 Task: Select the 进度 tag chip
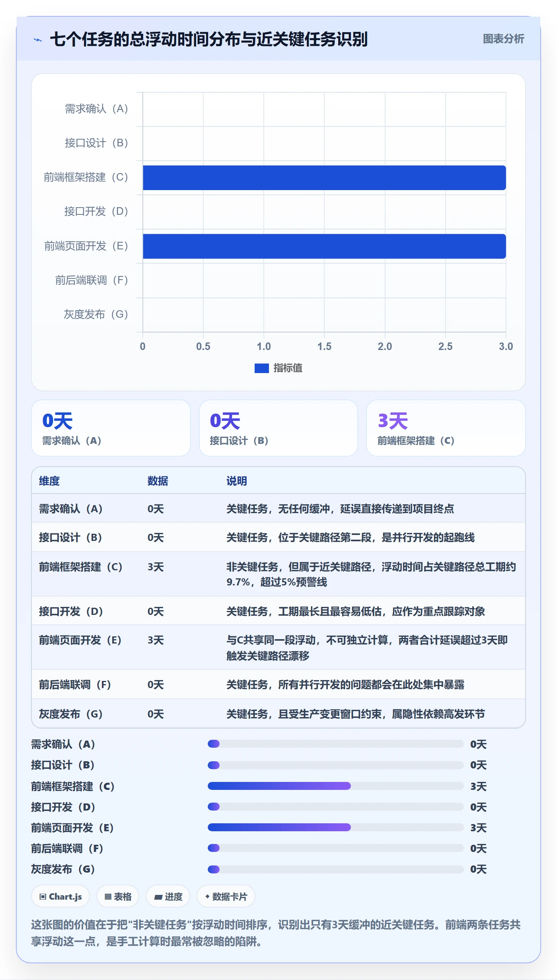tap(168, 896)
